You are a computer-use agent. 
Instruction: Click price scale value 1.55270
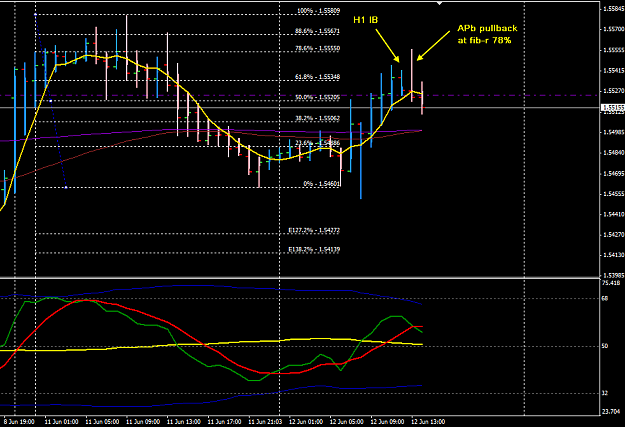pyautogui.click(x=613, y=91)
